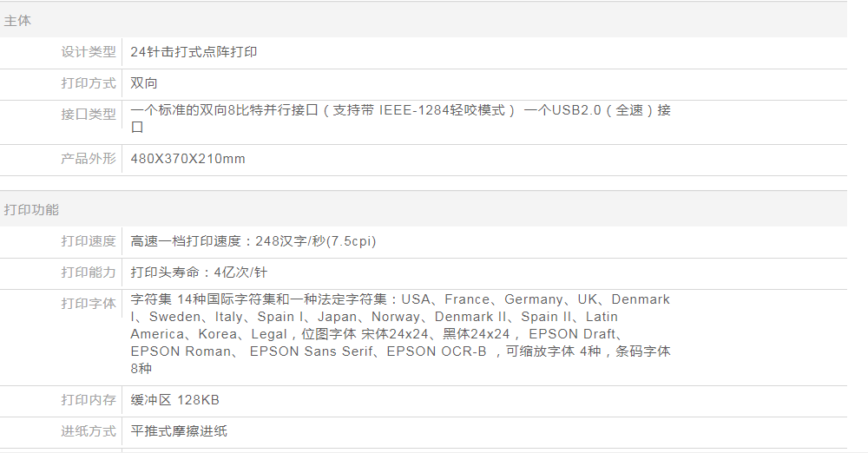Click the 打印能力 row label
Viewport: 868px width, 453px height.
[88, 272]
